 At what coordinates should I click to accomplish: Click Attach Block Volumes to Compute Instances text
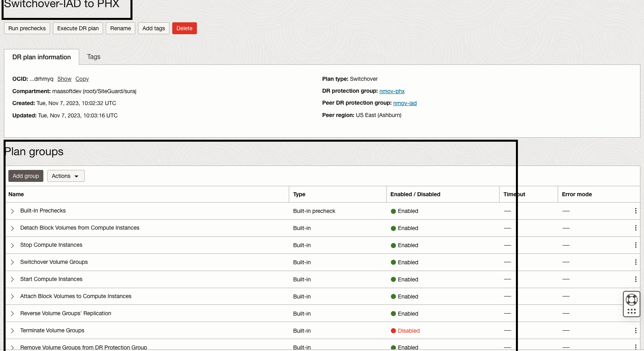(x=76, y=296)
